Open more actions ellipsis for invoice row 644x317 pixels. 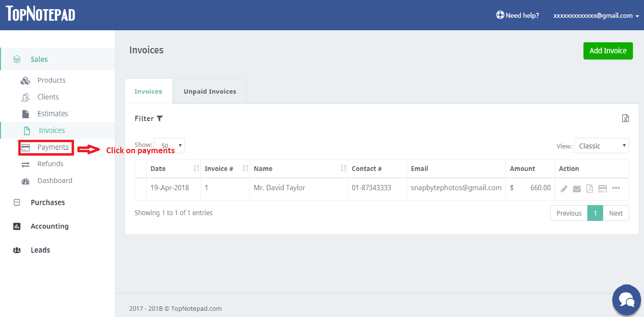[616, 188]
